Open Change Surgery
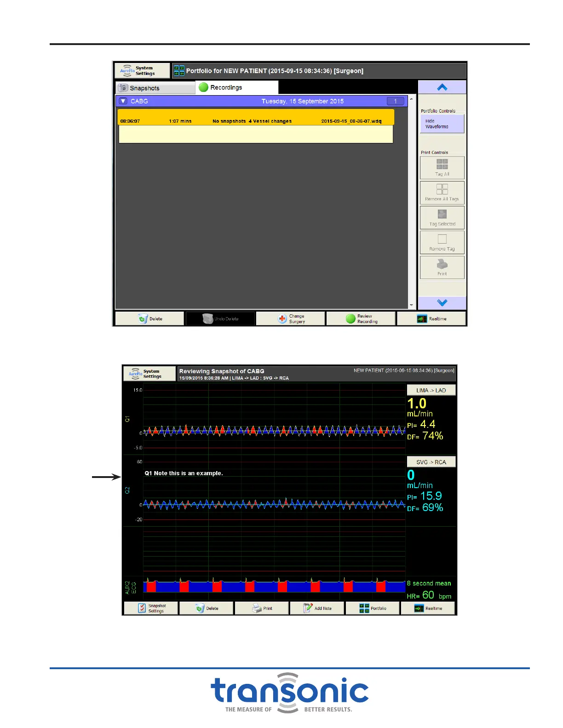This screenshot has height=728, width=563. 291,318
